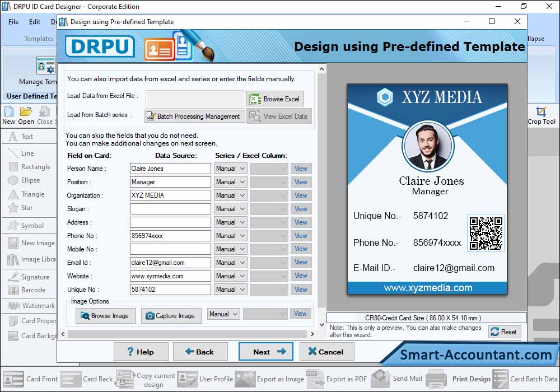Add a Signature element
The width and height of the screenshot is (560, 392).
click(29, 277)
